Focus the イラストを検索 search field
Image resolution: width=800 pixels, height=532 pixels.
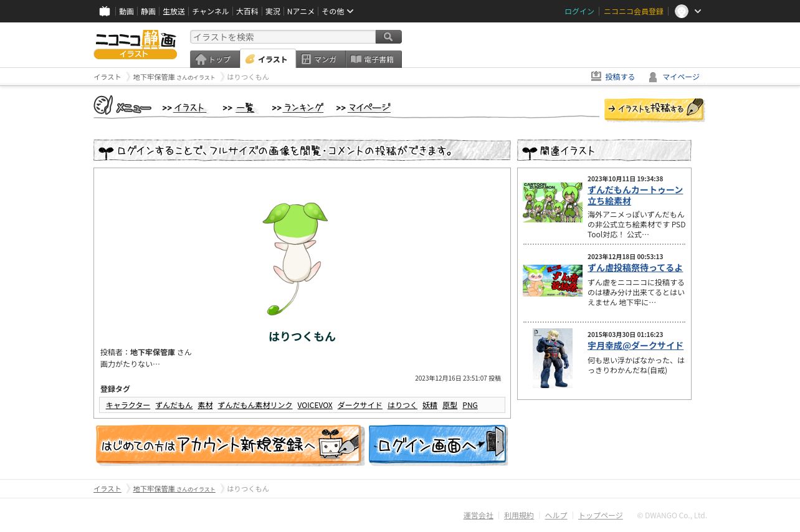[283, 37]
